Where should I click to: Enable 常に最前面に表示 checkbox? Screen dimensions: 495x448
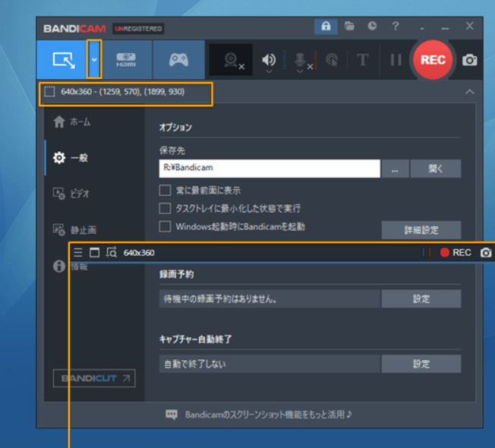coord(165,191)
